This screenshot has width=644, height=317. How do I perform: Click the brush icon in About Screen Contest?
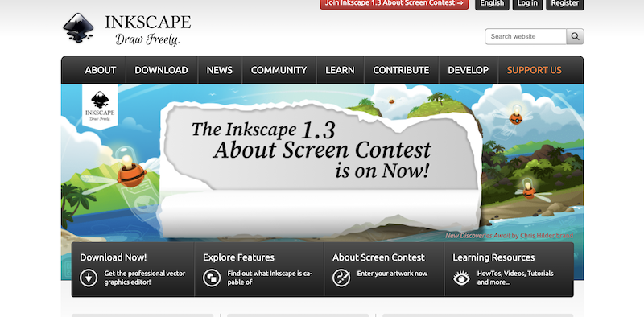[x=341, y=278]
